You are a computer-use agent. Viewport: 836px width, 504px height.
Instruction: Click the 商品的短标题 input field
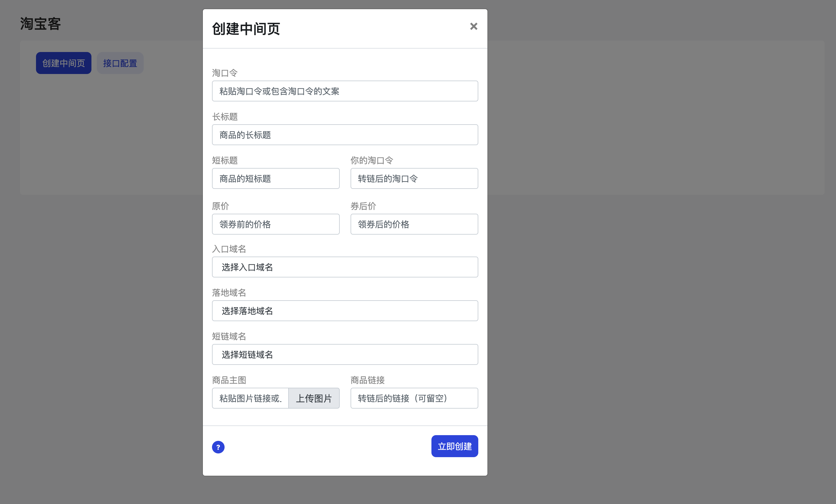(276, 179)
